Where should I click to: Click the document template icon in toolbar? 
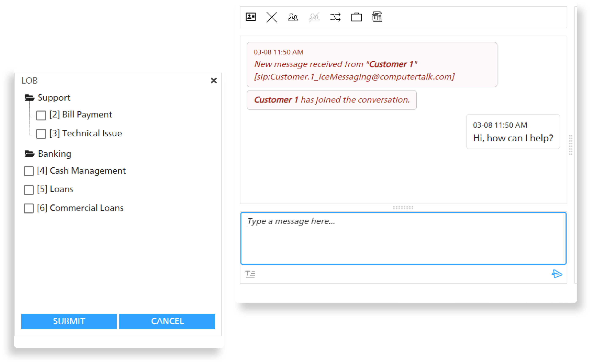(377, 17)
